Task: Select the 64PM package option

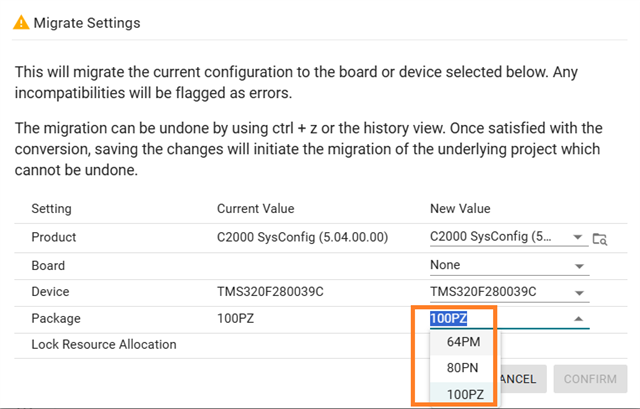Action: click(464, 342)
